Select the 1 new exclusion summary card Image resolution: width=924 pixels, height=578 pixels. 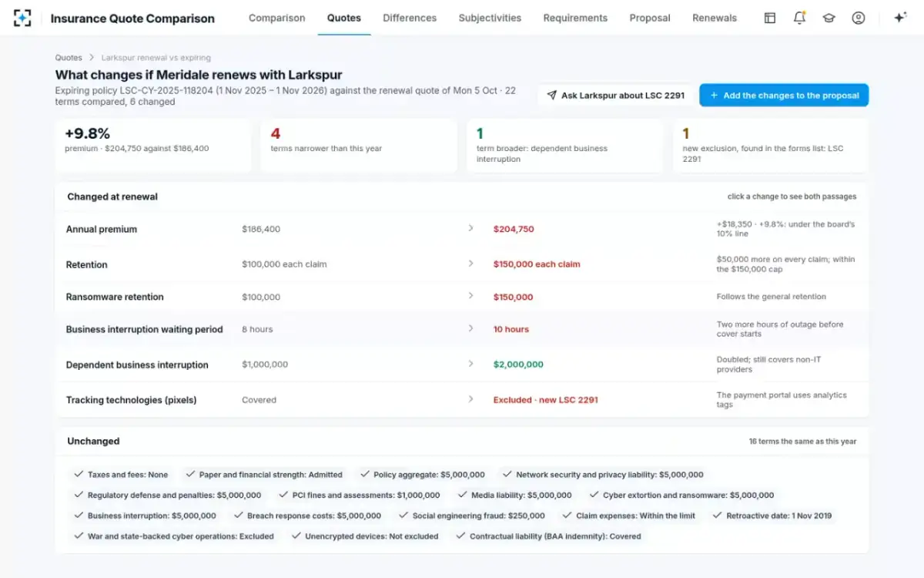pos(771,145)
